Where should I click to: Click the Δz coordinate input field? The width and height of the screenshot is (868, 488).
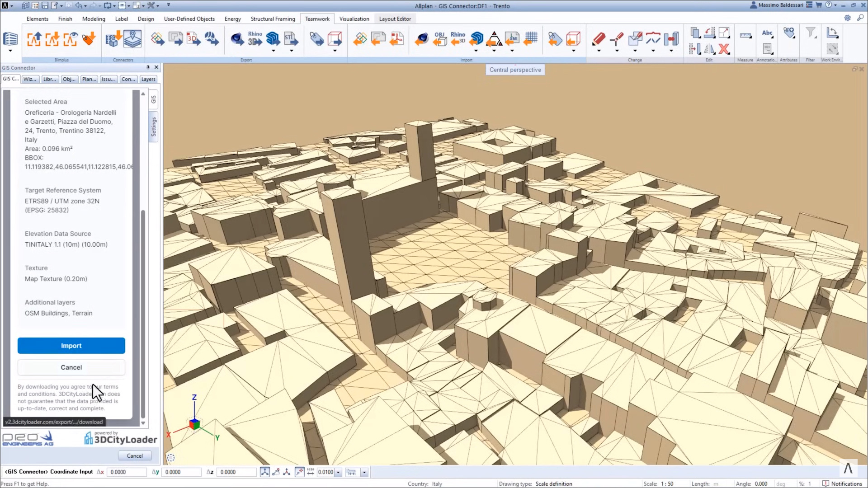pyautogui.click(x=237, y=472)
